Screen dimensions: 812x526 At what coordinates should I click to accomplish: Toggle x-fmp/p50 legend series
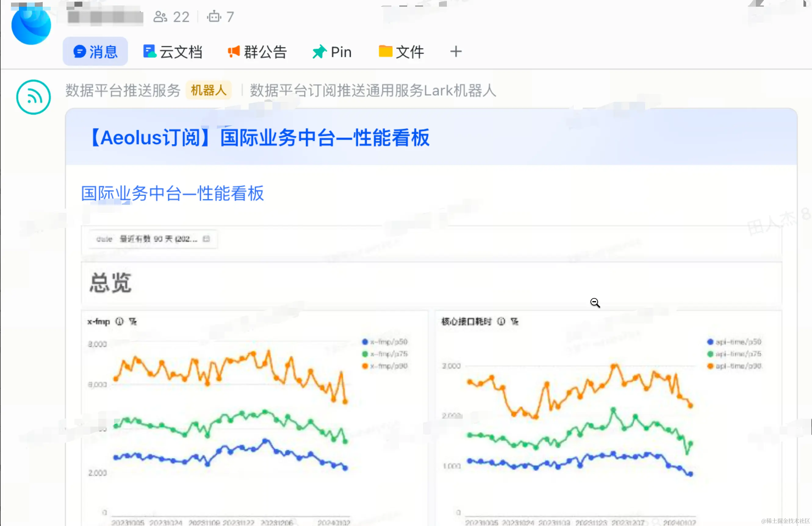point(385,342)
